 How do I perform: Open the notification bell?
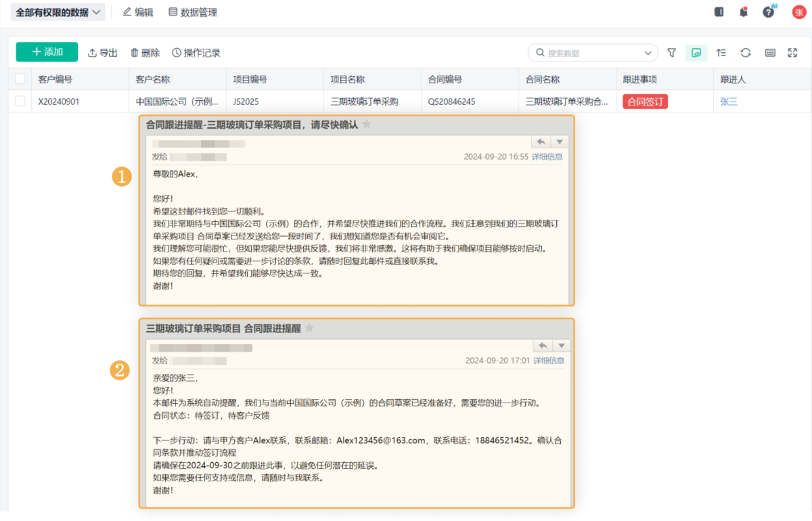tap(744, 12)
